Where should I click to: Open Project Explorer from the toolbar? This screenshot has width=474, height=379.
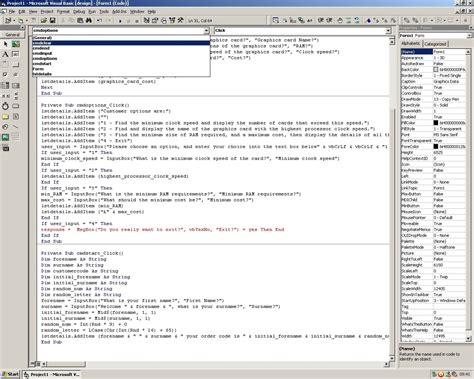[x=146, y=21]
